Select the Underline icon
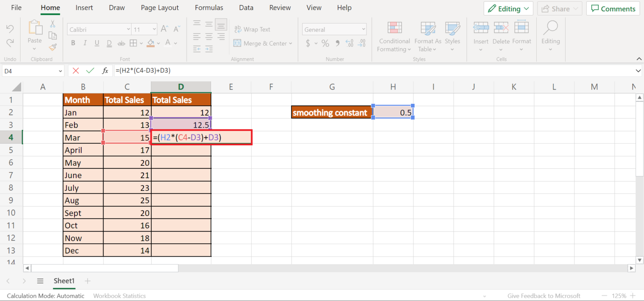Viewport: 644px width, 301px height. (96, 43)
